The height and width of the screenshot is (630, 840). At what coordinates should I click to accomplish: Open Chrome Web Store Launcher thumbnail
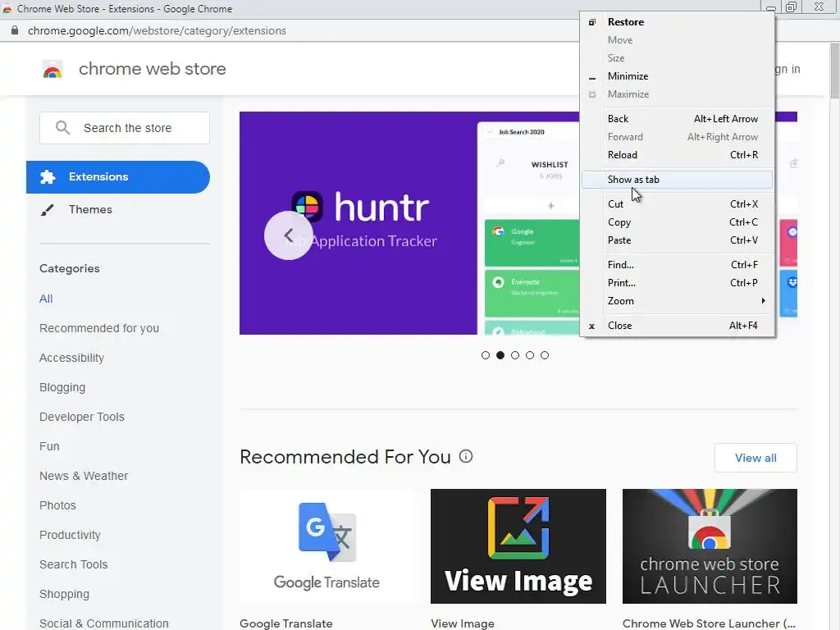(710, 546)
